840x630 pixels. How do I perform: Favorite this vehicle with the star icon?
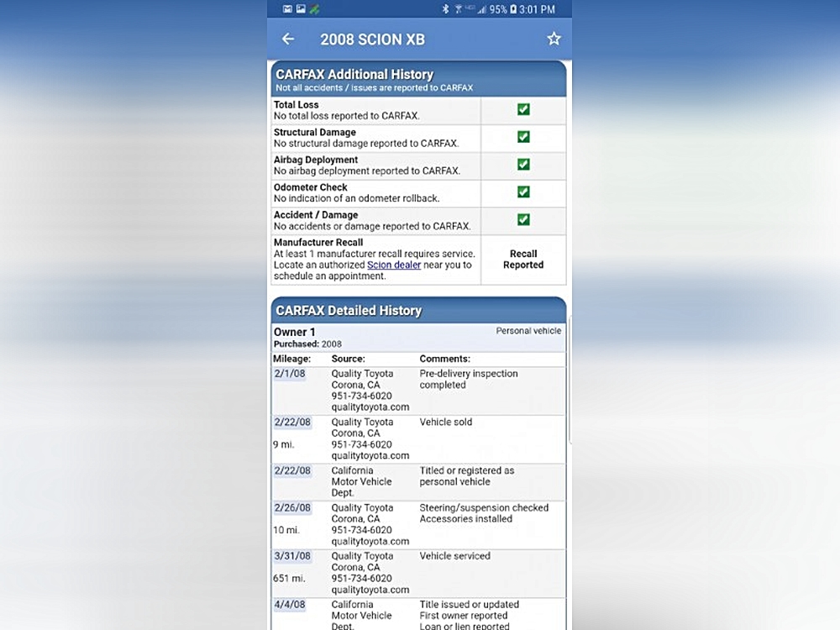(554, 39)
